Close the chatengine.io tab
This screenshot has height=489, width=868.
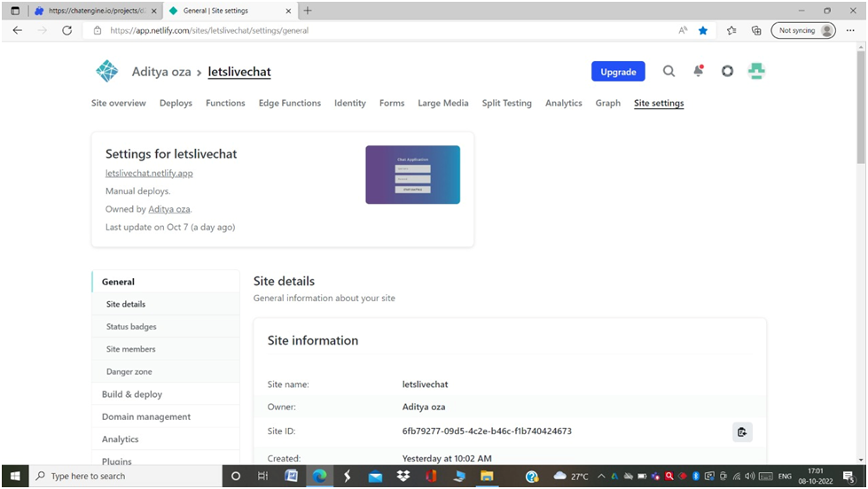click(x=154, y=11)
